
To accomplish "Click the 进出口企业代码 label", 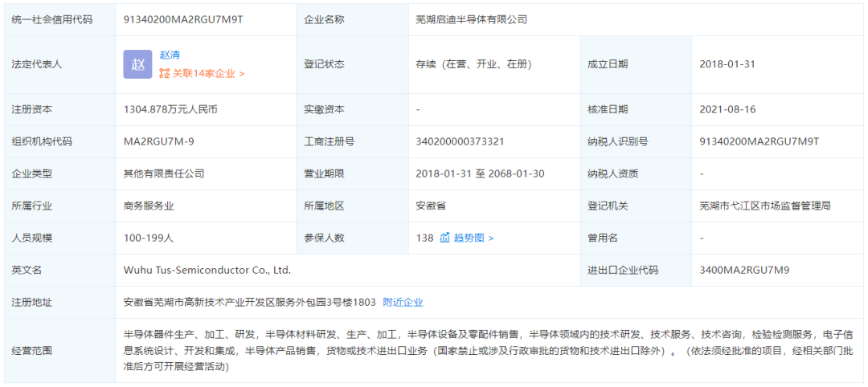I will point(623,271).
